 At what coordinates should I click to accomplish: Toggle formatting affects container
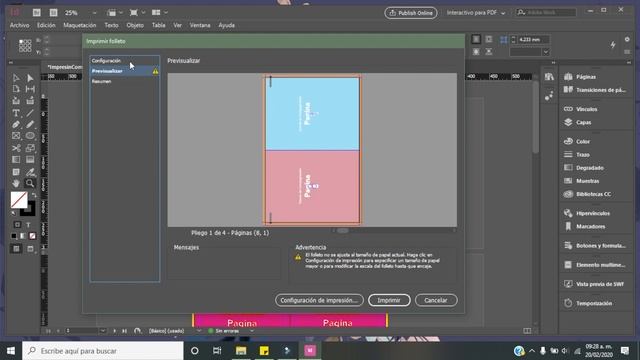[x=17, y=224]
